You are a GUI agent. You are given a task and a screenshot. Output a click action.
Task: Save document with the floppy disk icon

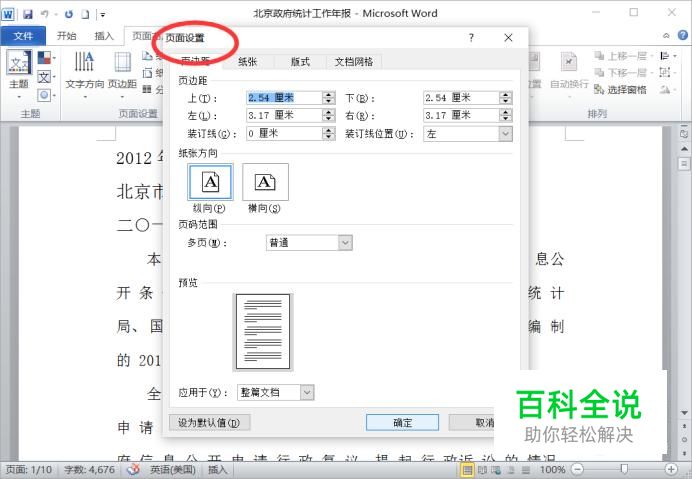pyautogui.click(x=28, y=14)
